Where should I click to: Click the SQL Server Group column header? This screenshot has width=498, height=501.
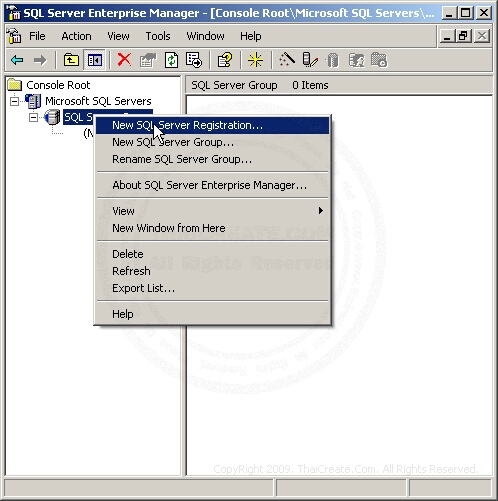(x=234, y=85)
